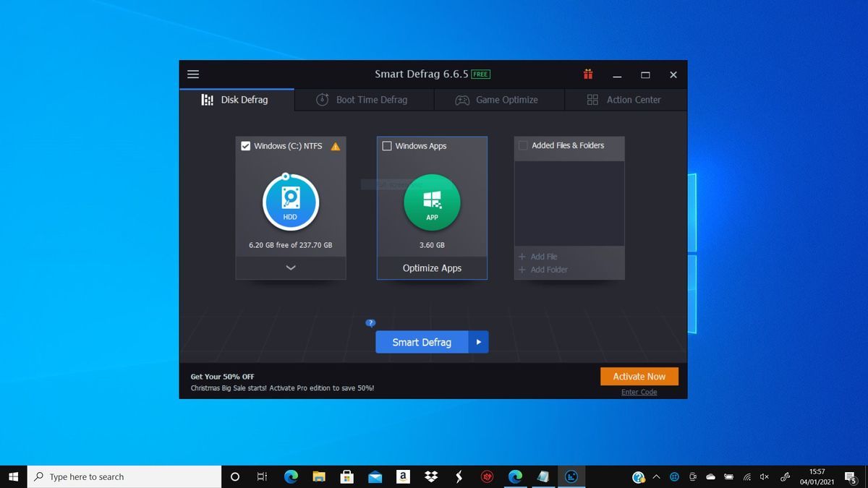This screenshot has width=868, height=488.
Task: Open the Smart Defrag button dropdown arrow
Action: [478, 342]
